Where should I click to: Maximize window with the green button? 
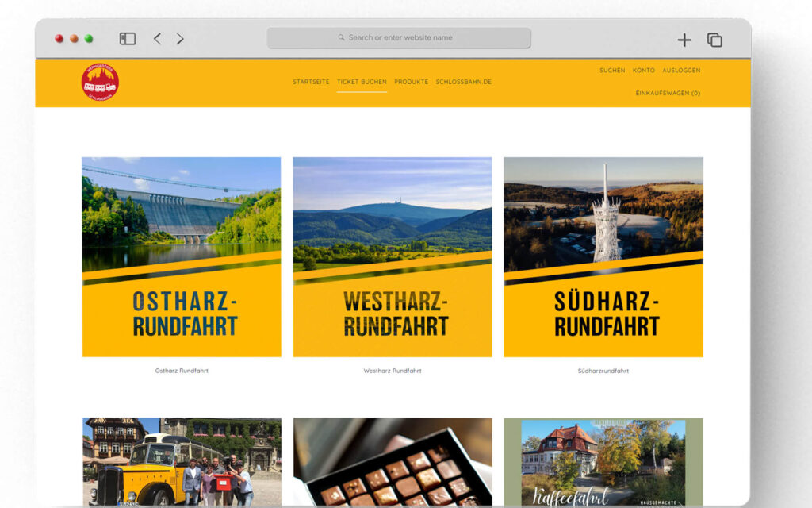click(89, 38)
